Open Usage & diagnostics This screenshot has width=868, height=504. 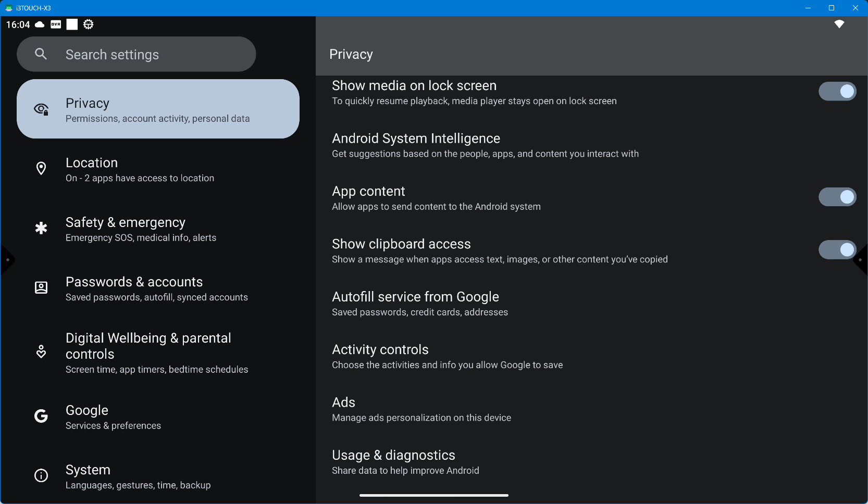click(x=405, y=462)
